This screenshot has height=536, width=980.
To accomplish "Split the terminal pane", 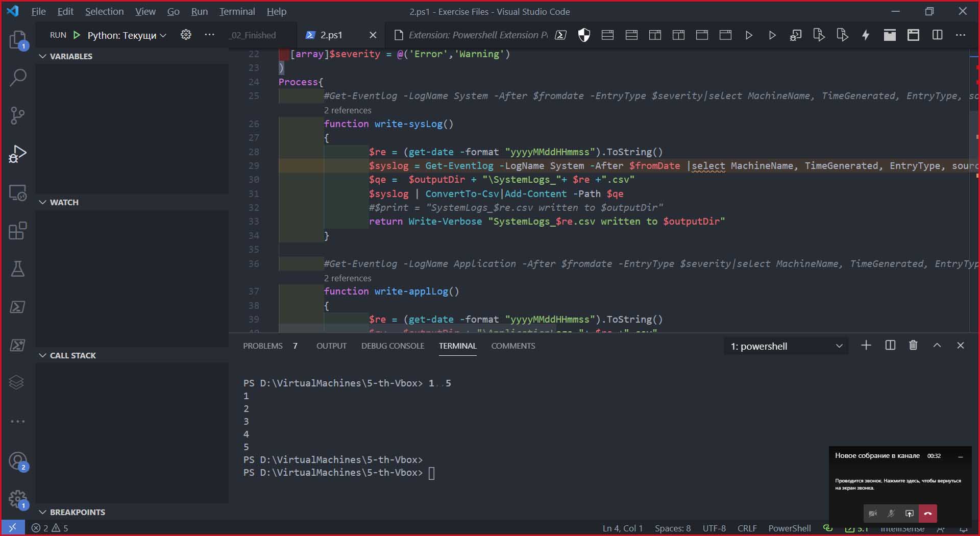I will click(890, 346).
